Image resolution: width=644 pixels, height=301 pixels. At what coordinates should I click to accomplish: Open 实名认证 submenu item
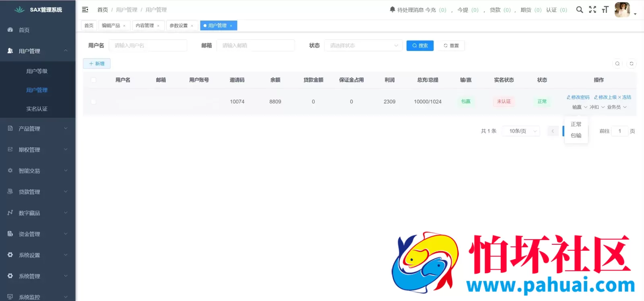point(38,109)
